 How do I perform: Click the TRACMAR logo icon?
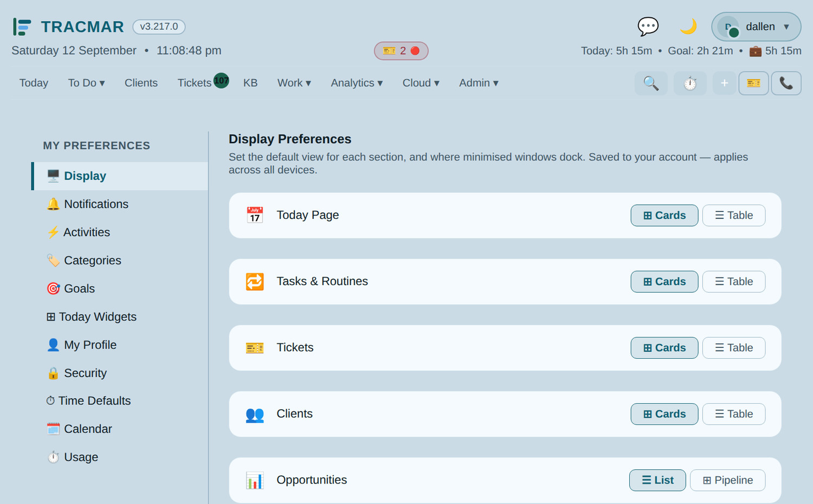coord(22,27)
